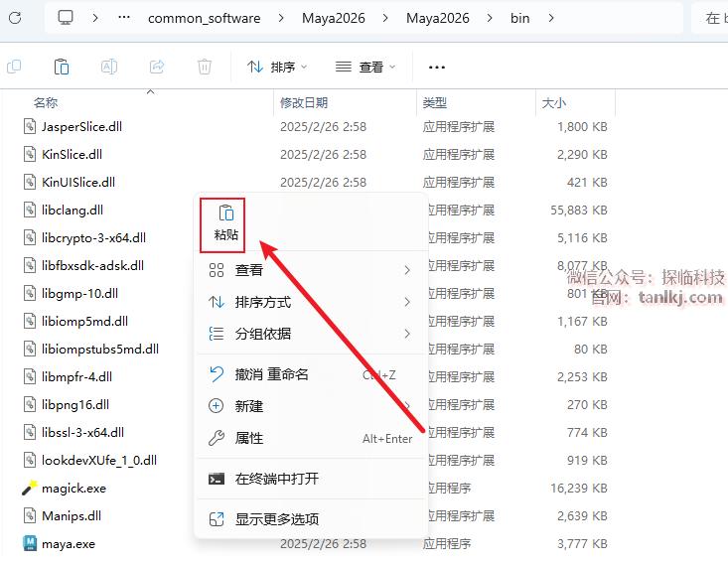Viewport: 728px width, 566px height.
Task: Click the 16,239 KB size value
Action: 579,488
